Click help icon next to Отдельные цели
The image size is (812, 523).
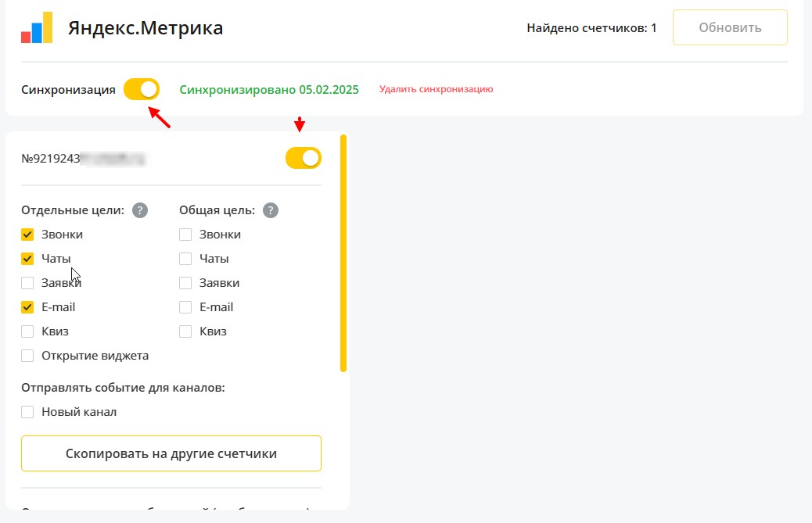point(140,210)
